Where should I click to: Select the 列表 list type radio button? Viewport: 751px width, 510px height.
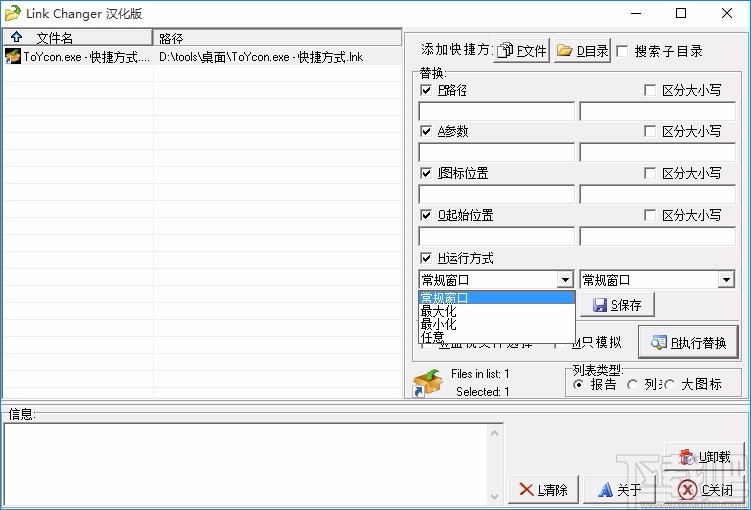(x=633, y=385)
